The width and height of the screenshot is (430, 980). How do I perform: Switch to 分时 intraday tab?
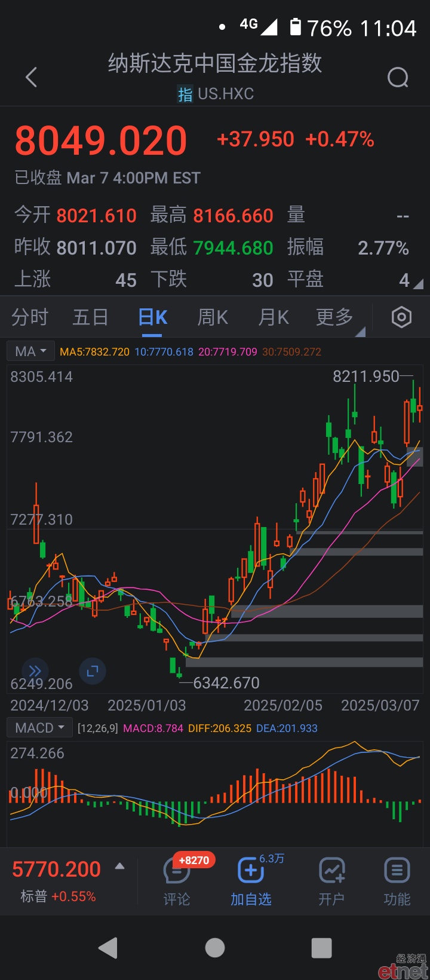coord(30,317)
